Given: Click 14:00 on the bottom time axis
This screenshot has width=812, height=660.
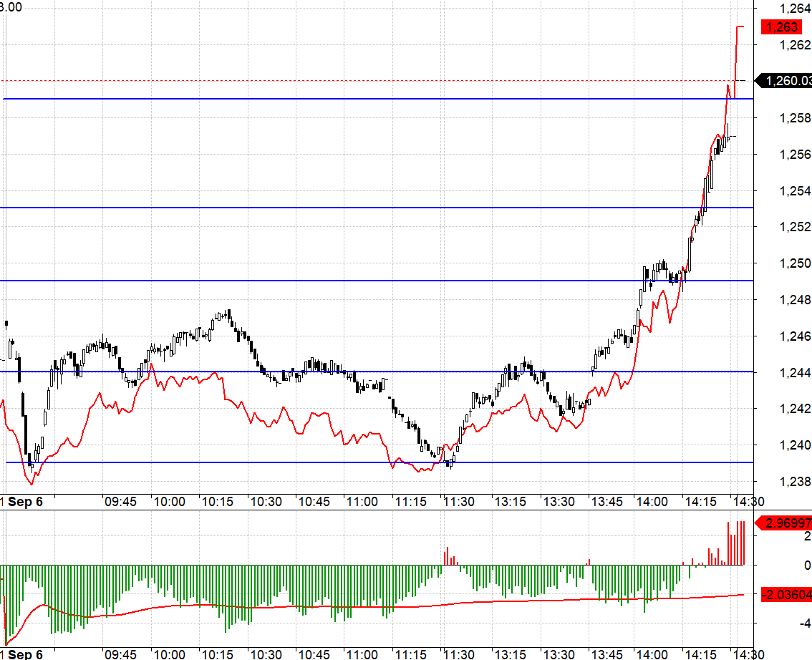Looking at the screenshot, I should (651, 654).
